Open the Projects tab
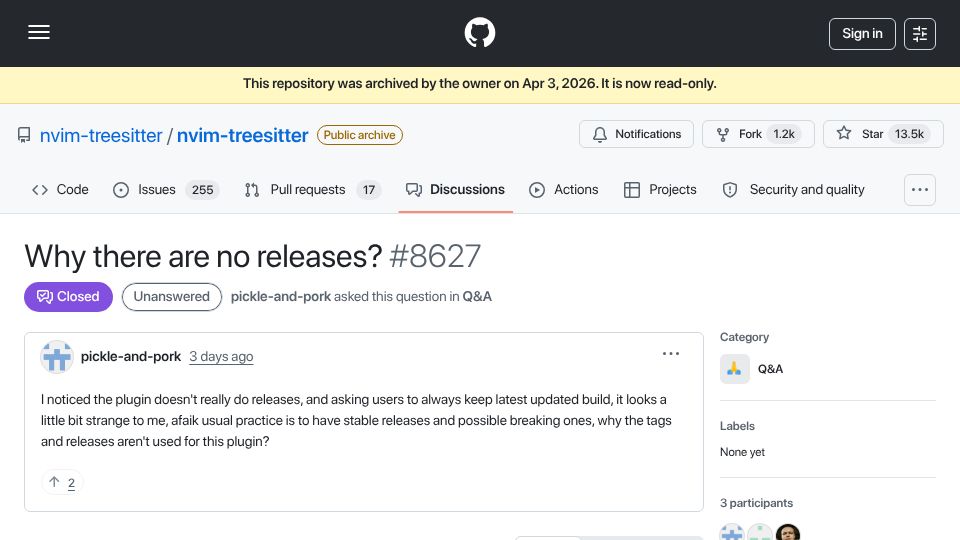 pyautogui.click(x=660, y=190)
